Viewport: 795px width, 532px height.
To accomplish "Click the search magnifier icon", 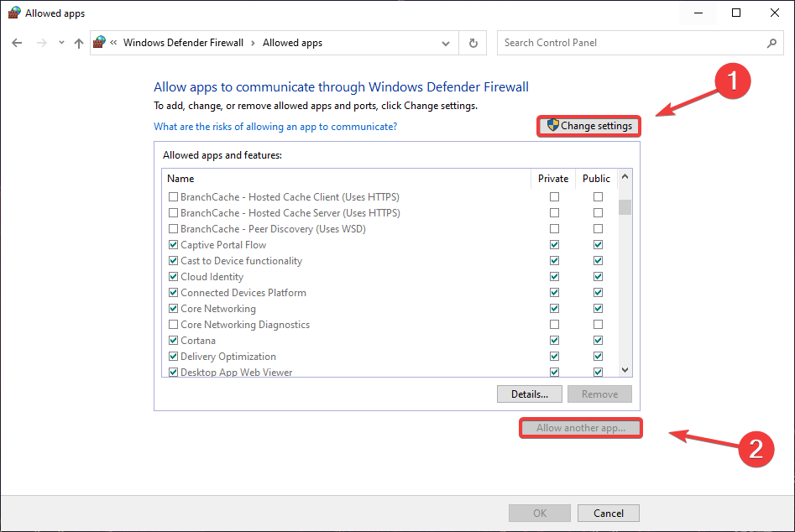I will (x=771, y=43).
